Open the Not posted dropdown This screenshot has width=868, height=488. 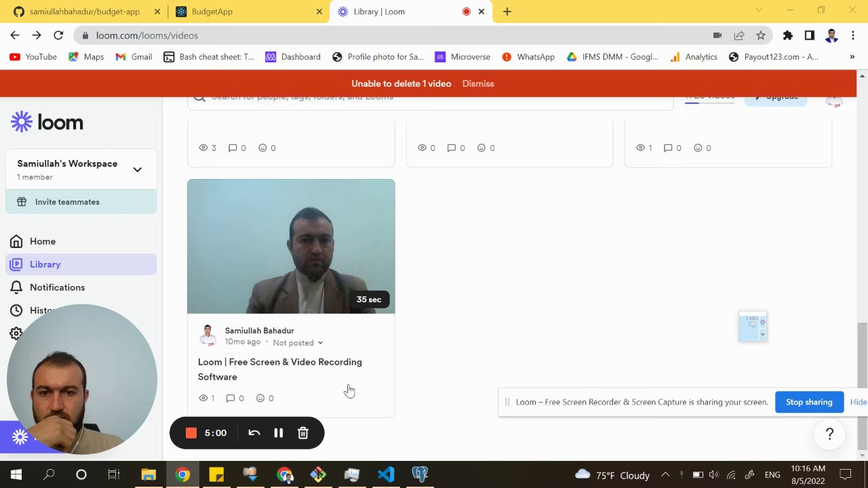click(x=298, y=343)
